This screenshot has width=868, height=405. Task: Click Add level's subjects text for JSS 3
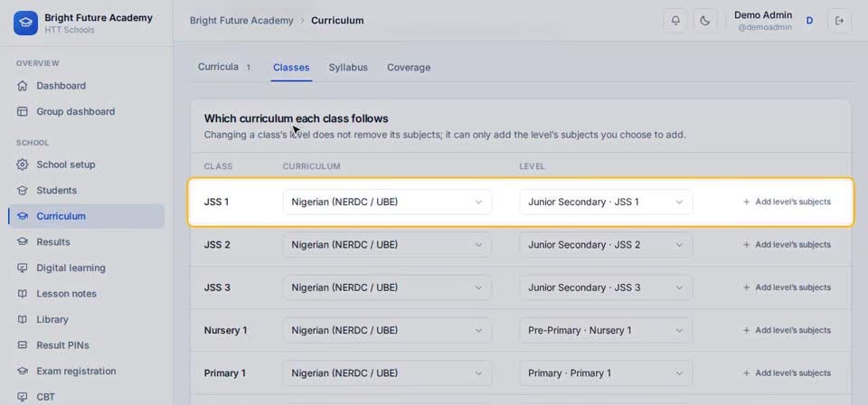point(793,287)
